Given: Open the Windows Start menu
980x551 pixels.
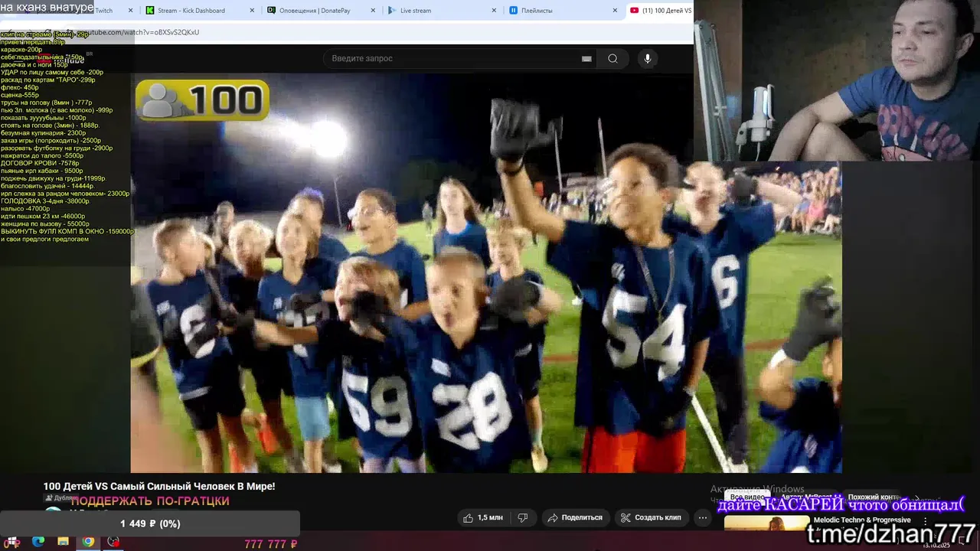Looking at the screenshot, I should click(x=13, y=542).
